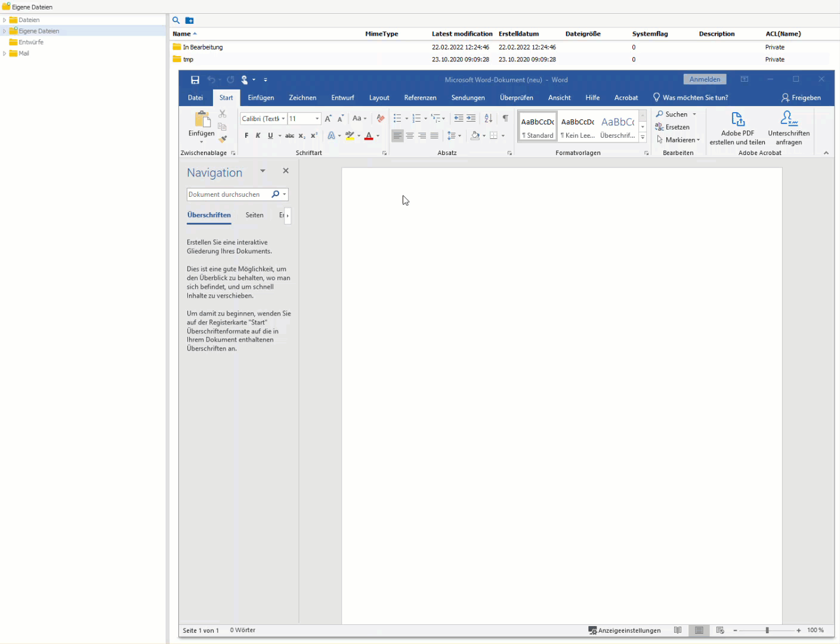Click the Ersetzen button
Image resolution: width=840 pixels, height=644 pixels.
point(672,127)
